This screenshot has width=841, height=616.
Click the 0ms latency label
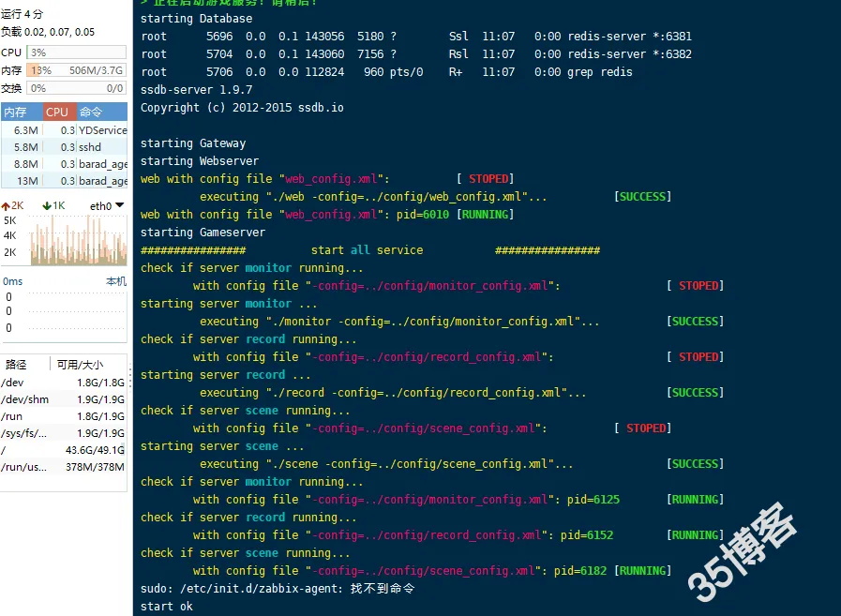(x=13, y=281)
